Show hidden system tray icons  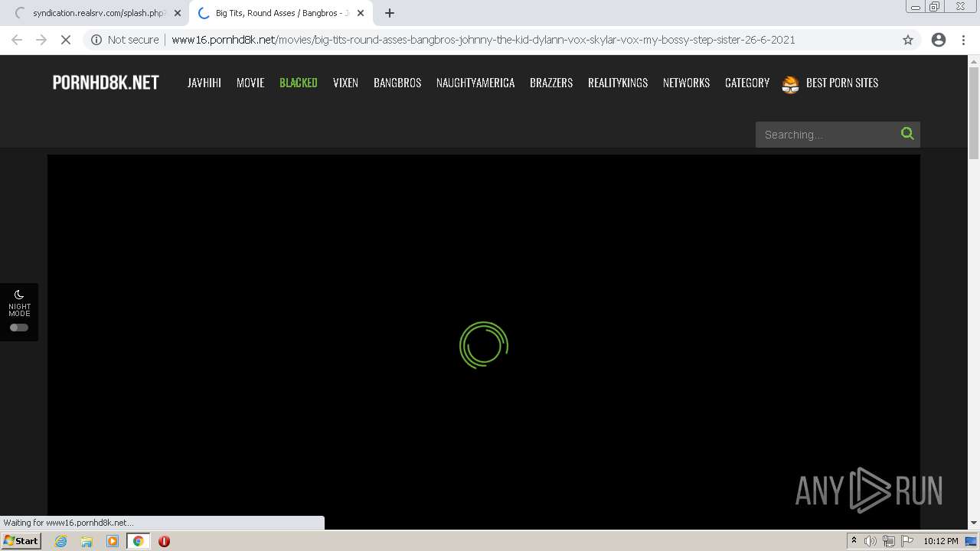pos(854,541)
